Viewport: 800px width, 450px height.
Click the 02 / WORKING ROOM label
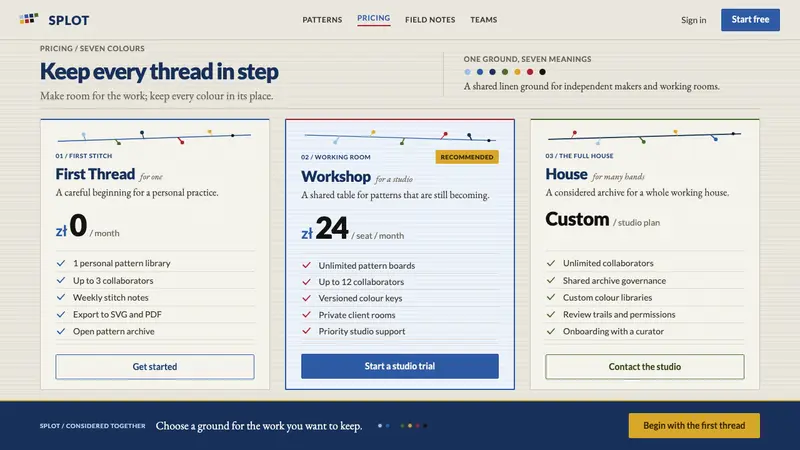coord(336,157)
